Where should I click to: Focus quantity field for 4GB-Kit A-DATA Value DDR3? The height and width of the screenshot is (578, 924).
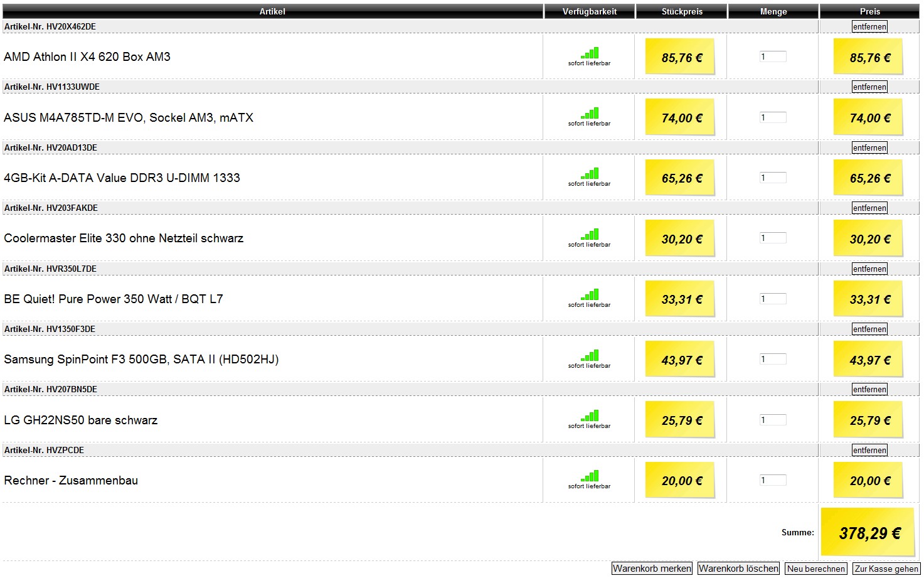773,178
